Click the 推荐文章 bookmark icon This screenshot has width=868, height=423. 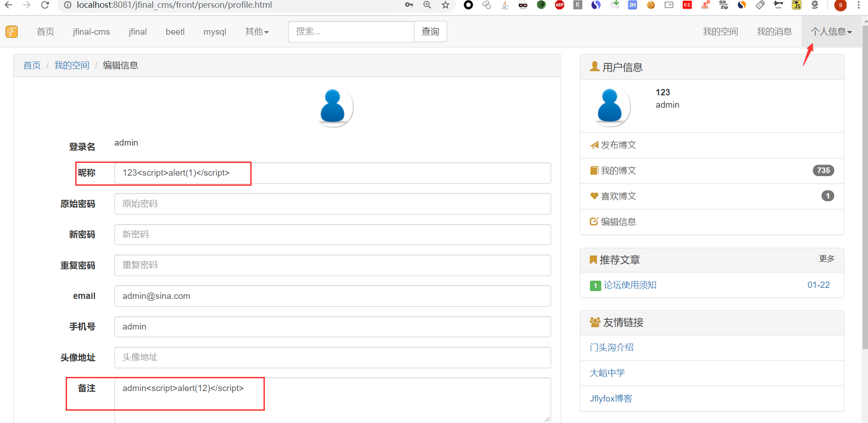click(x=593, y=260)
